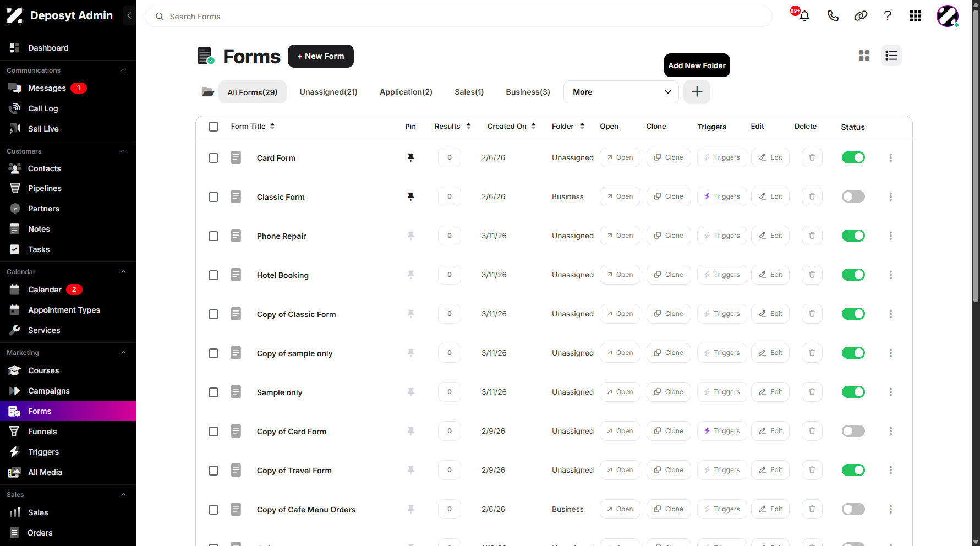
Task: Clone the Copy of Classic Form
Action: coord(669,314)
